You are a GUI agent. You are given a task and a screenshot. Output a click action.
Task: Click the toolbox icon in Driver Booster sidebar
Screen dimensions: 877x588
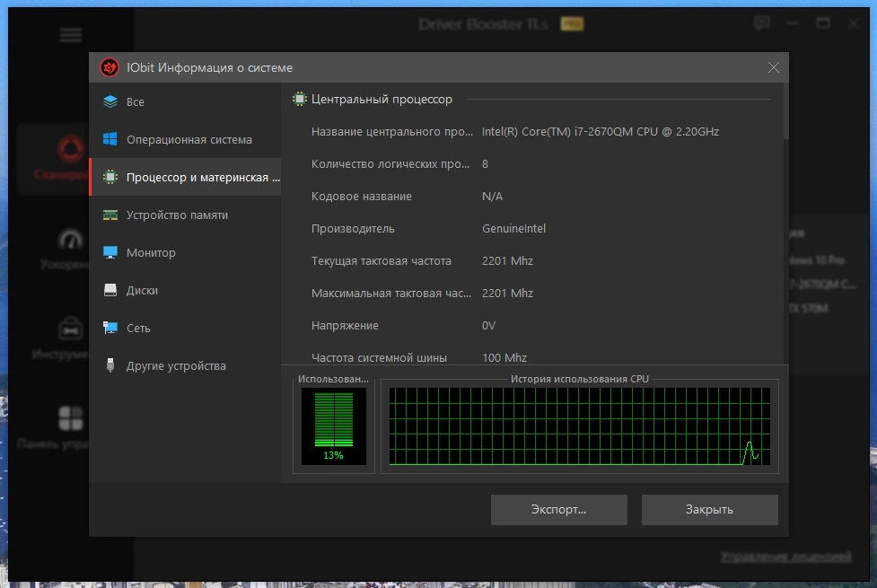pyautogui.click(x=71, y=329)
